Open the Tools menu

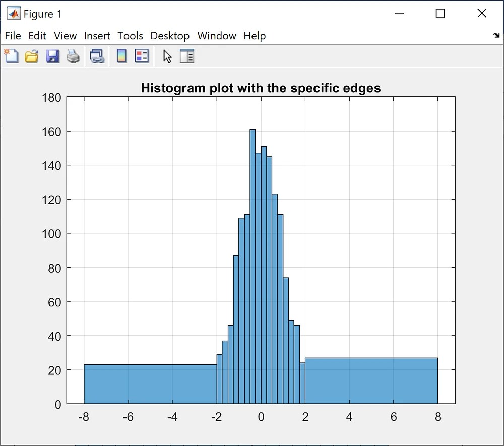130,36
